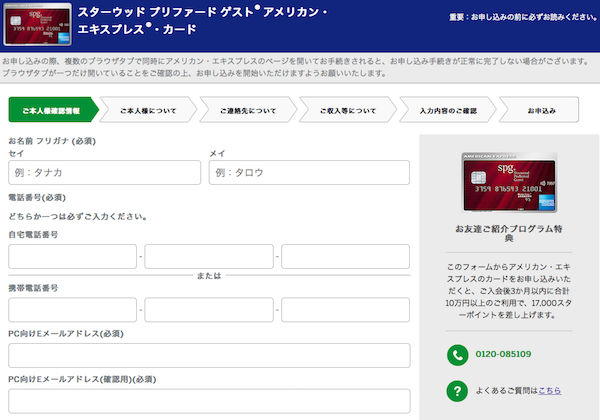Focus the セイ name field

point(104,173)
